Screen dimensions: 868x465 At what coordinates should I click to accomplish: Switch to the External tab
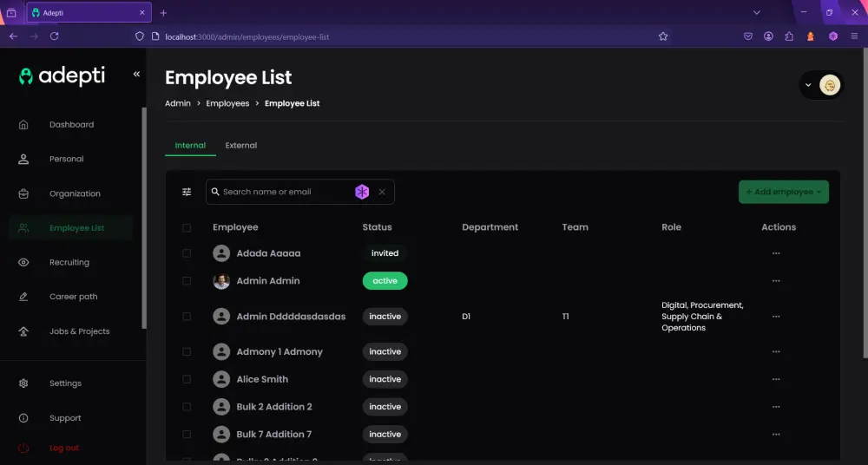point(240,146)
